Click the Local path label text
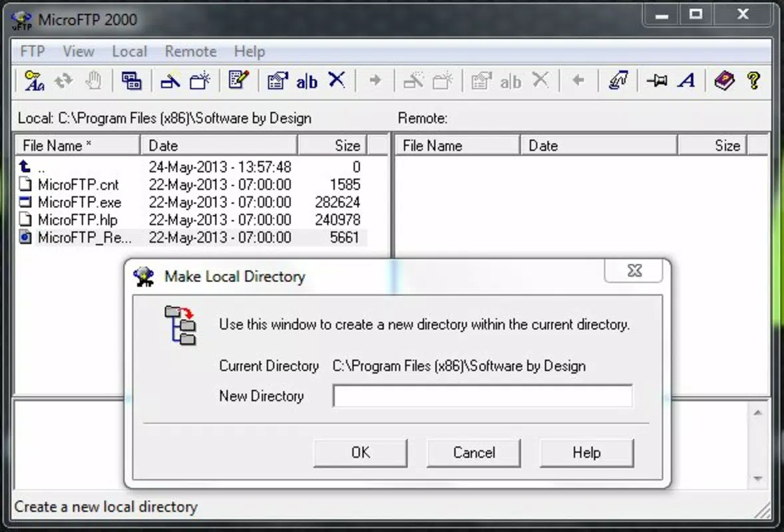Viewport: 784px width, 532px height. click(x=164, y=118)
